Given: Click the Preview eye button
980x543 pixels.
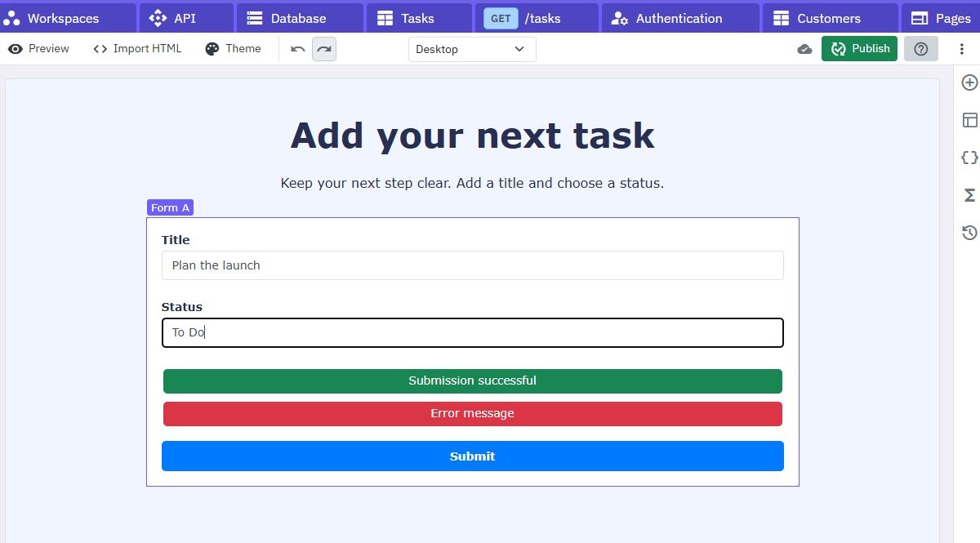Looking at the screenshot, I should pyautogui.click(x=39, y=49).
